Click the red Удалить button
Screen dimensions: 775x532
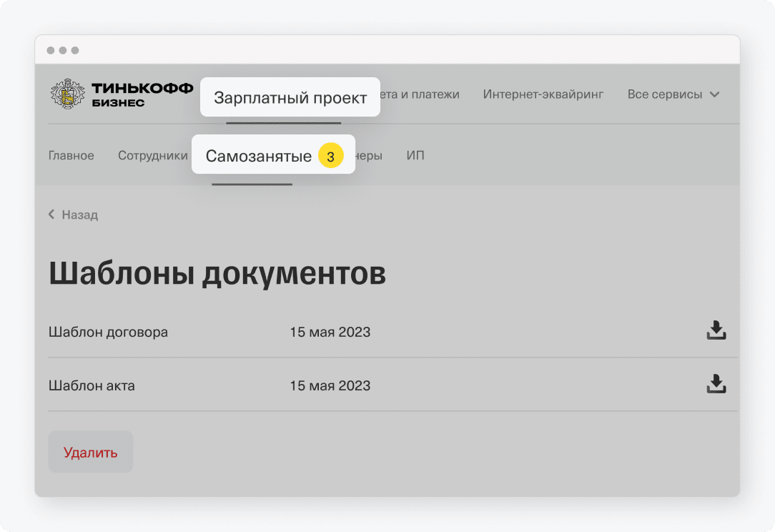[91, 452]
